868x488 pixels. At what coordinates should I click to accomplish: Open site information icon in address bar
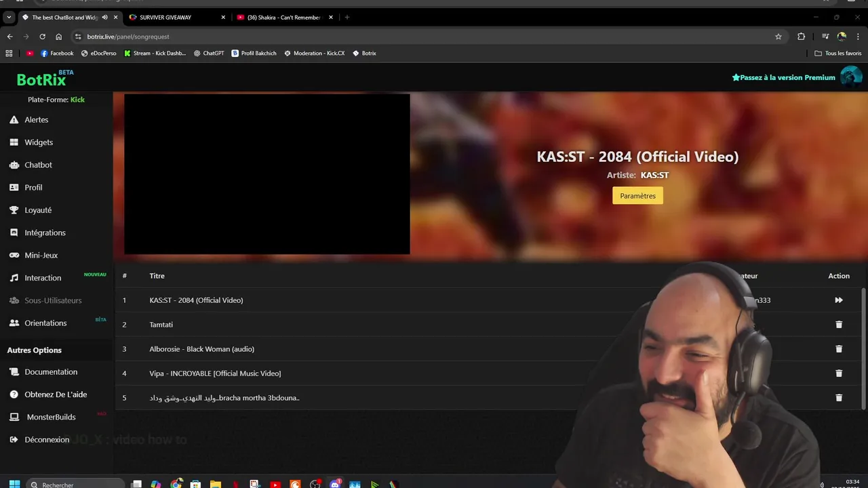click(x=78, y=37)
